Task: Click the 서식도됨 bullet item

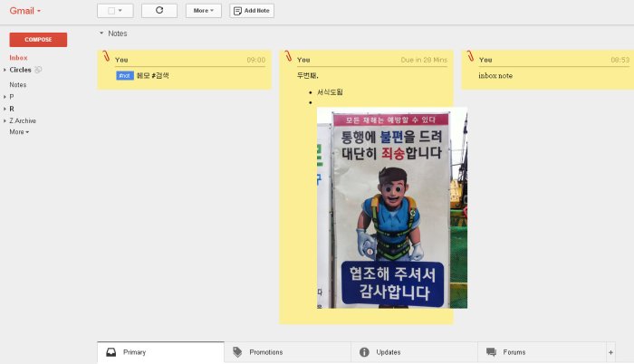Action: pyautogui.click(x=330, y=92)
